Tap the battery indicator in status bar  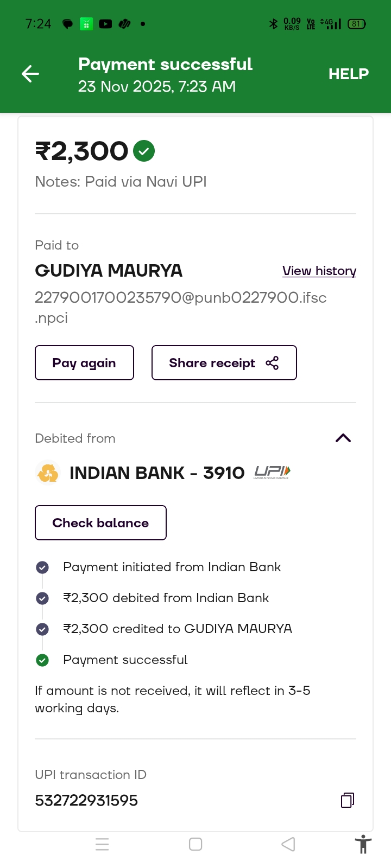pos(356,24)
